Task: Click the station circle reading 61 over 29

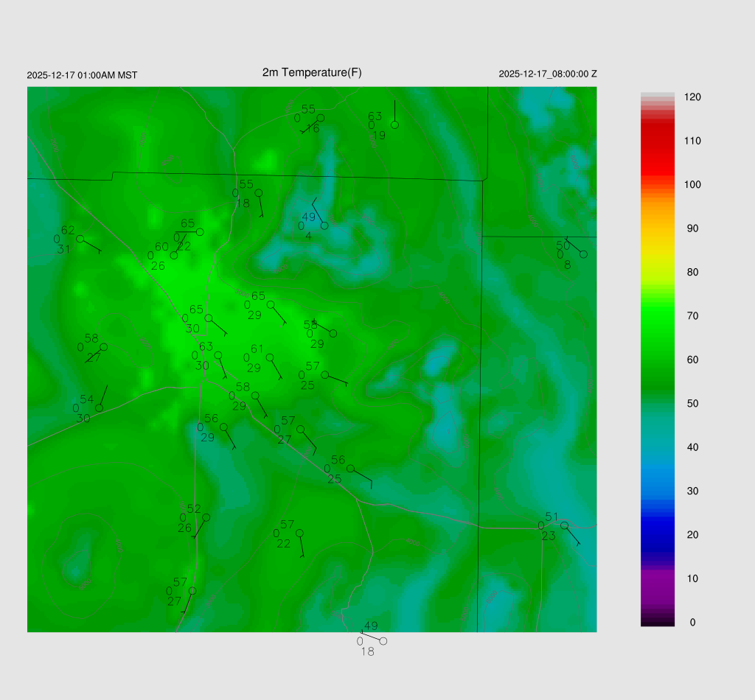Action: pyautogui.click(x=269, y=357)
